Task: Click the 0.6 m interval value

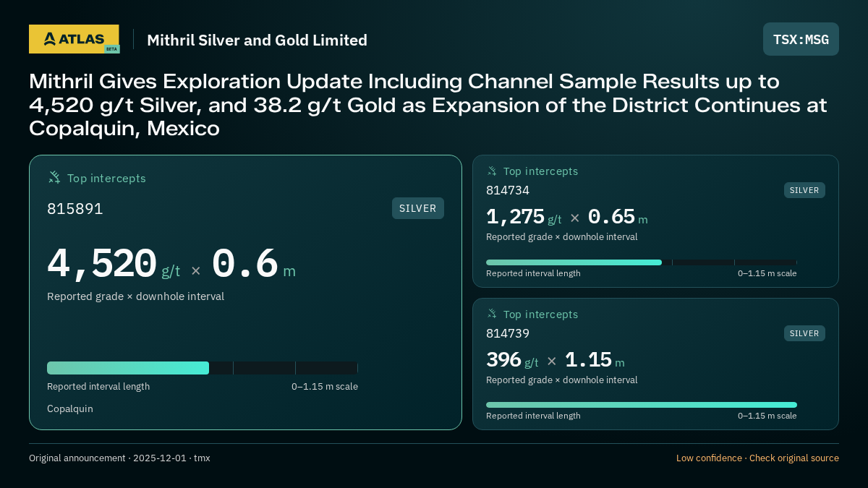Action: point(253,264)
